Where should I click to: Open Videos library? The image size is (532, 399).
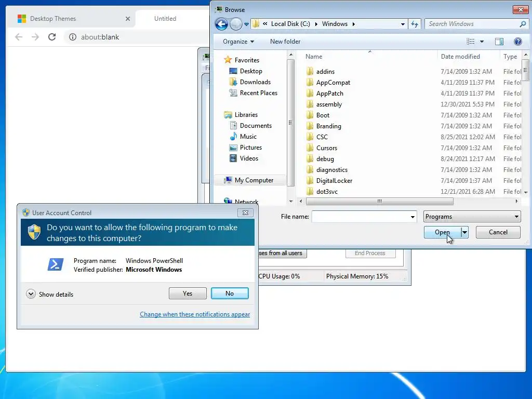click(x=249, y=158)
